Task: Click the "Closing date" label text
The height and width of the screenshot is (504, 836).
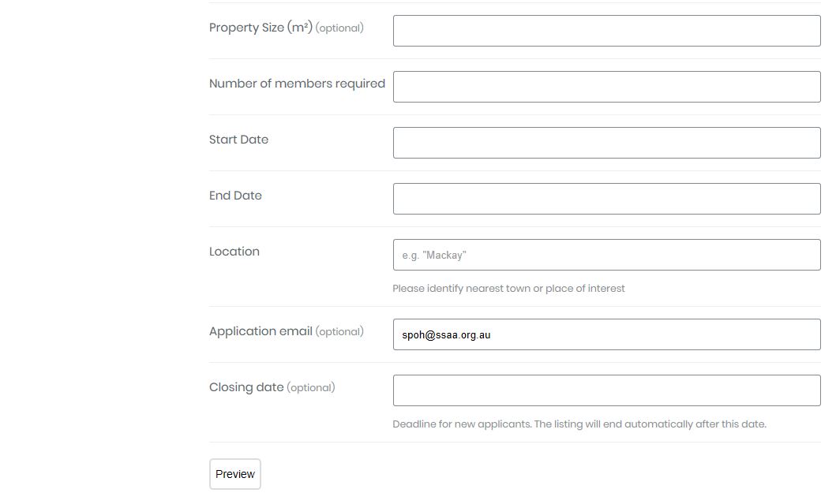Action: [246, 387]
